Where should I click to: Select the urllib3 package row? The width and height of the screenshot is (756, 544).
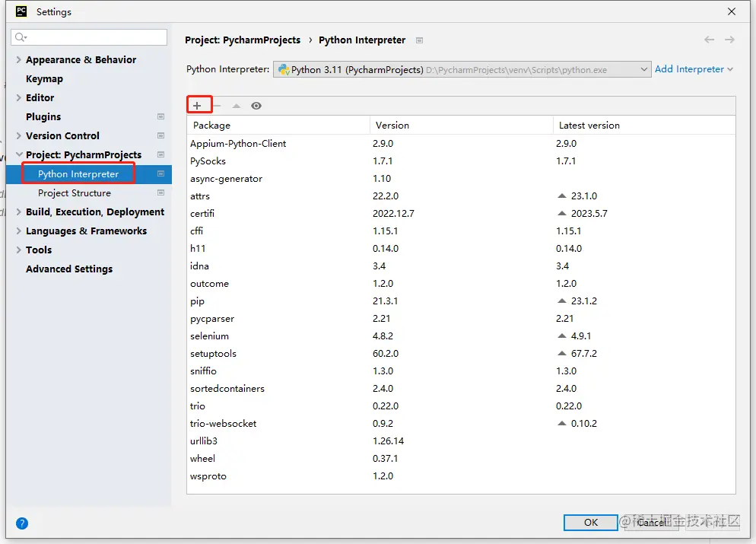point(461,441)
